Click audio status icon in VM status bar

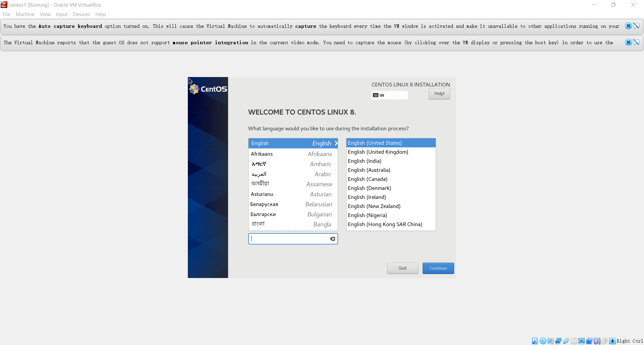(x=551, y=341)
